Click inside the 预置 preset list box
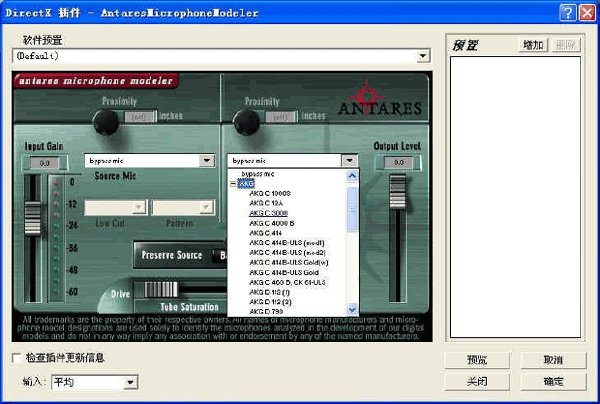This screenshot has width=600, height=404. (515, 197)
